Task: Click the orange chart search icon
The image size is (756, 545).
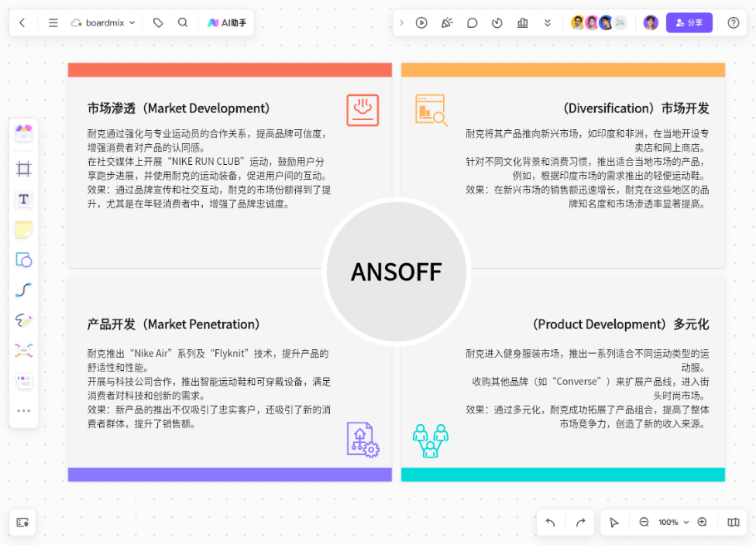Action: coord(431,111)
